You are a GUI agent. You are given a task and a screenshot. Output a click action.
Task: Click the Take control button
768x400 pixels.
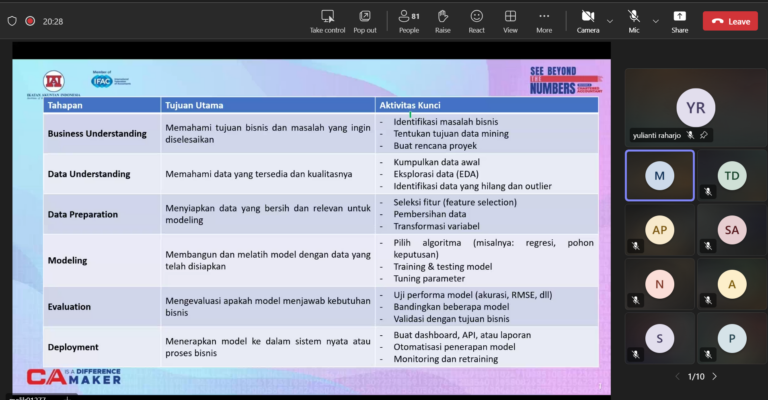[x=327, y=20]
